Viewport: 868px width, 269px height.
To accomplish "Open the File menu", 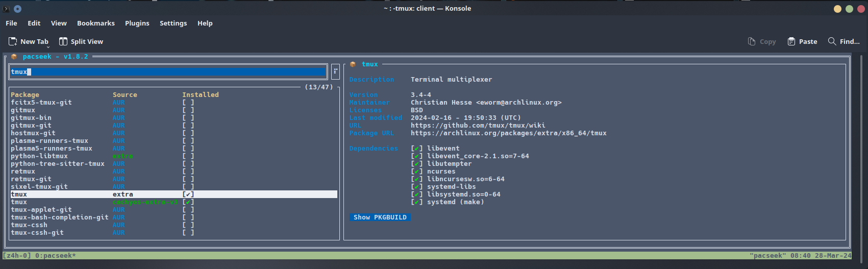I will point(11,23).
